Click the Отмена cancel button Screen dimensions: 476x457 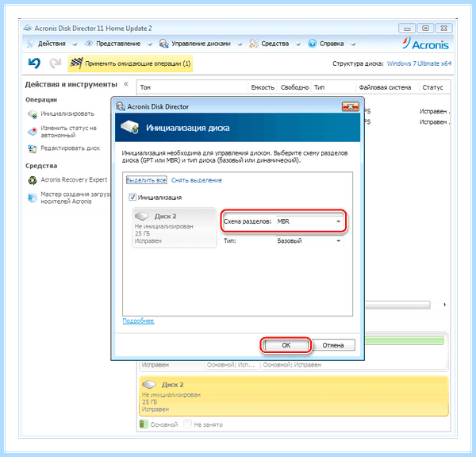click(x=333, y=345)
